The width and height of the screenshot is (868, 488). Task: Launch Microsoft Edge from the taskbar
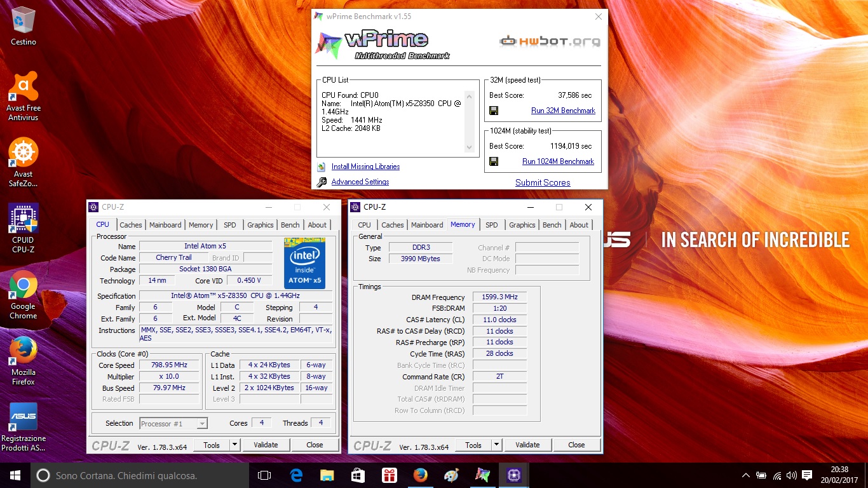(295, 475)
